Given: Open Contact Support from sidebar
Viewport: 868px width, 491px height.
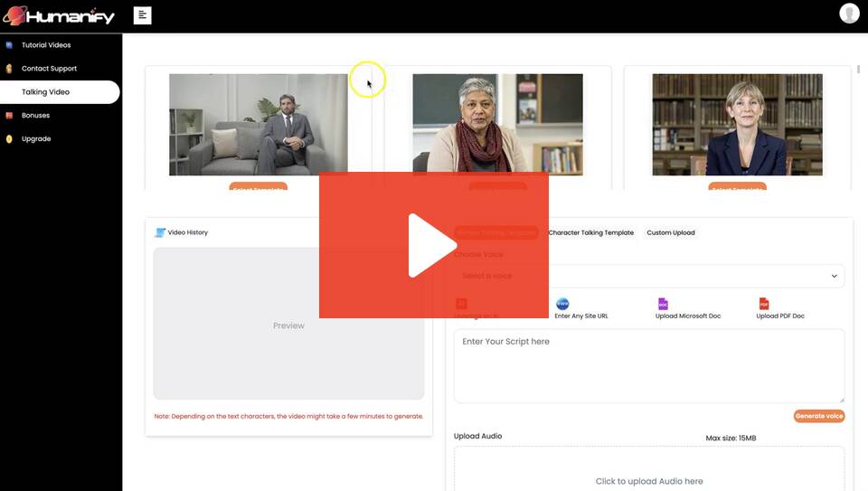Looking at the screenshot, I should pyautogui.click(x=49, y=69).
